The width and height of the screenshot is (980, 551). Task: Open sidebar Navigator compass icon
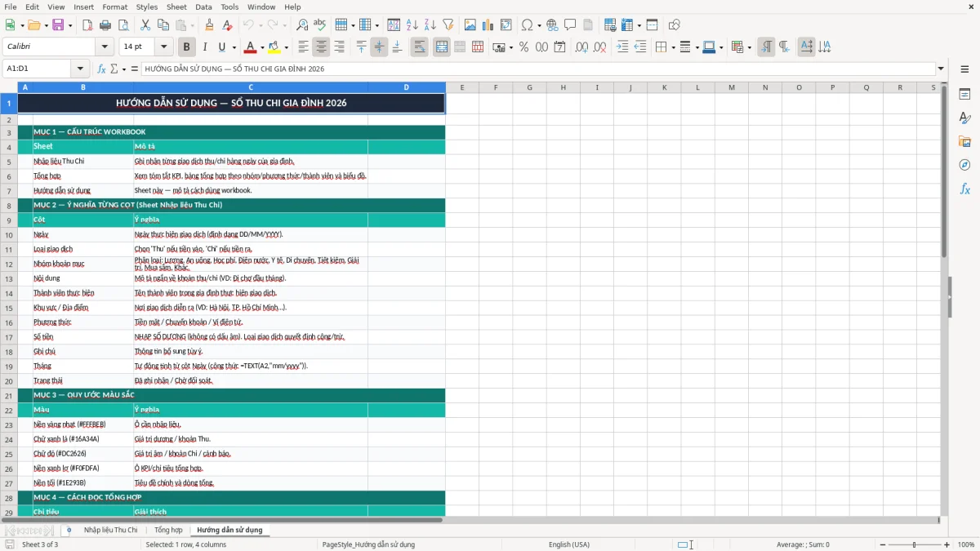964,165
